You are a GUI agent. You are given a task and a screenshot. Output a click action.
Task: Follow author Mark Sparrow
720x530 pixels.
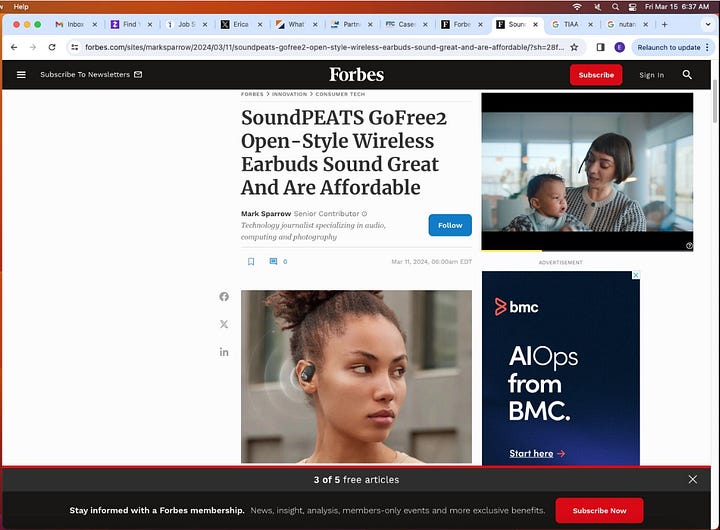(450, 225)
